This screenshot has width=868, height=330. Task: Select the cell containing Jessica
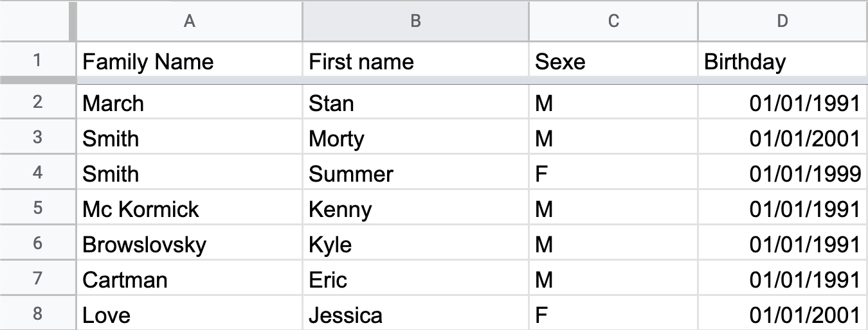pos(415,315)
